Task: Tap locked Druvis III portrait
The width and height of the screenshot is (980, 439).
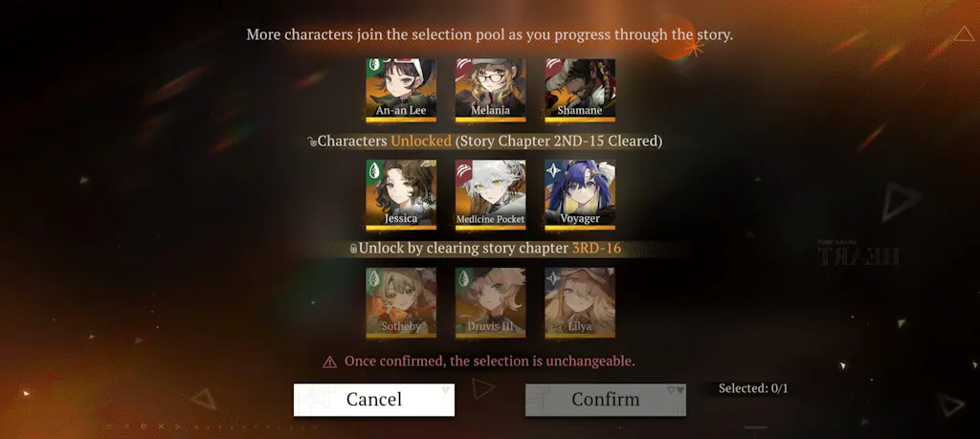Action: (490, 303)
